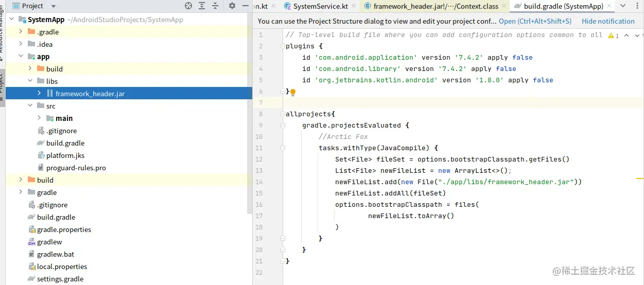Click the warning count indicator icon
644x285 pixels.
pos(614,35)
